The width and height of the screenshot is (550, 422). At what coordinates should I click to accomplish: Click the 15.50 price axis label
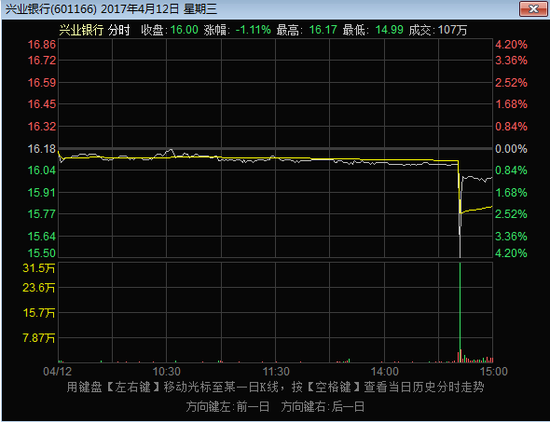tap(42, 253)
